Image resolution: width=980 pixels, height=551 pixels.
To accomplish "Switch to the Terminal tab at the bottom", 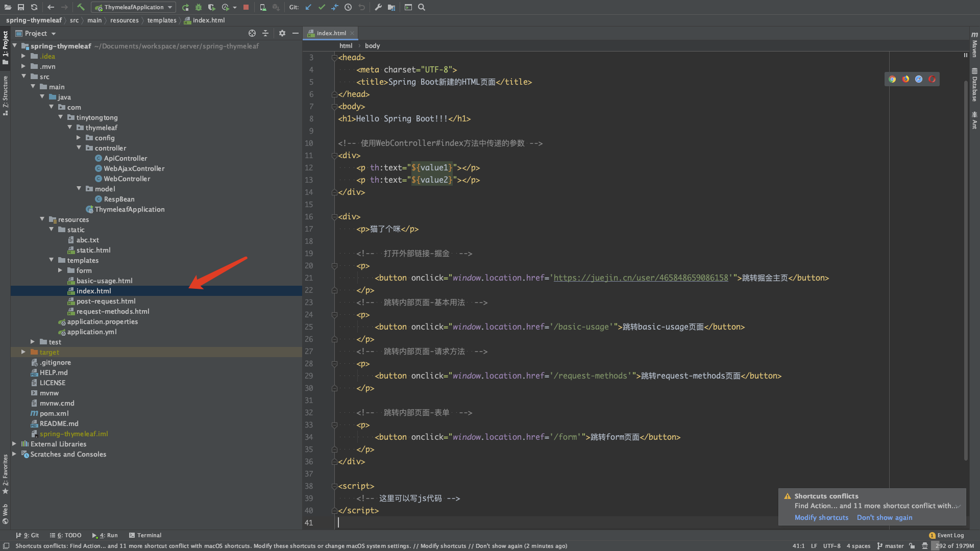I will click(149, 535).
